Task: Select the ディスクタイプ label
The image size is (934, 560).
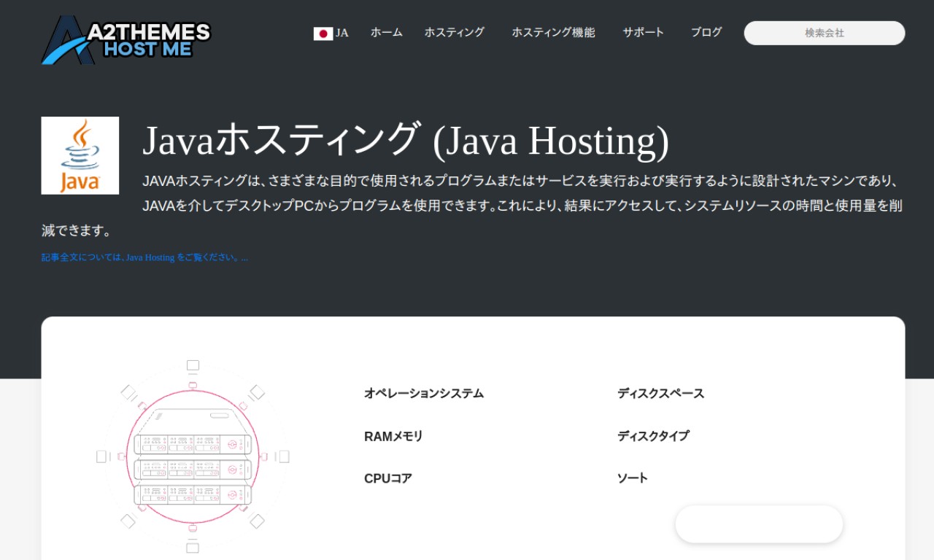Action: coord(653,436)
